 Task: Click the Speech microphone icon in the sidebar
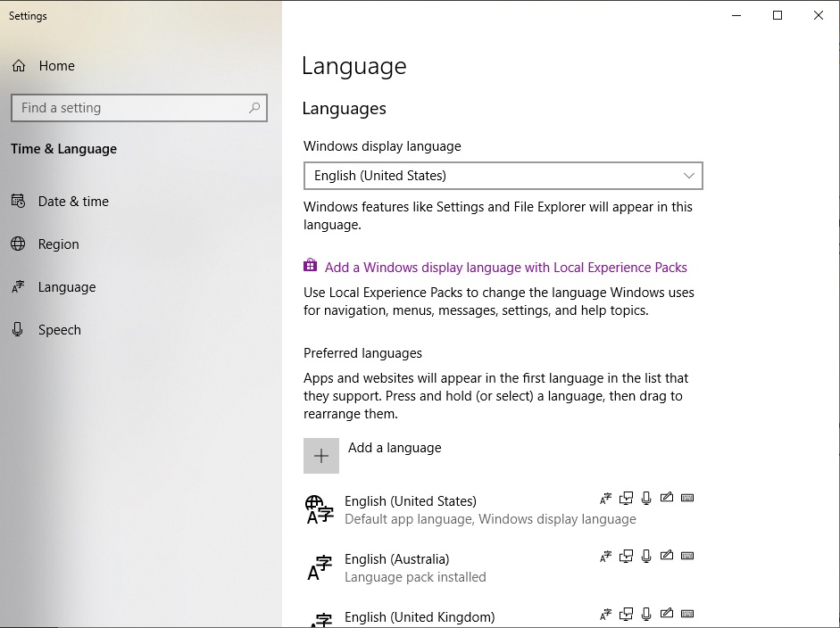(x=18, y=329)
